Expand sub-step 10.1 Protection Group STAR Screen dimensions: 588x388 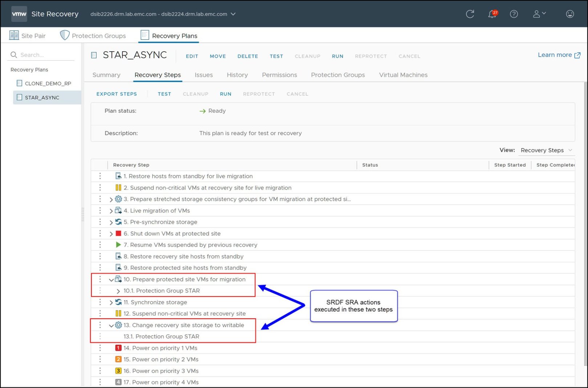(x=118, y=291)
